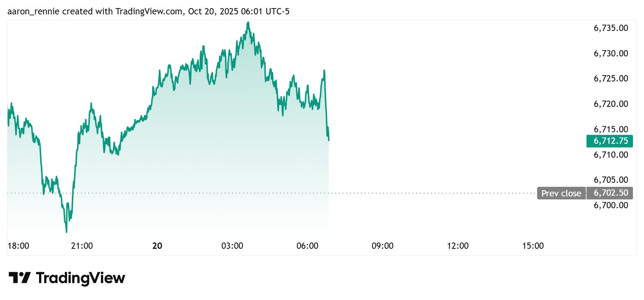Click the gray Prev close label
Viewport: 644px width, 300px height.
tap(561, 193)
